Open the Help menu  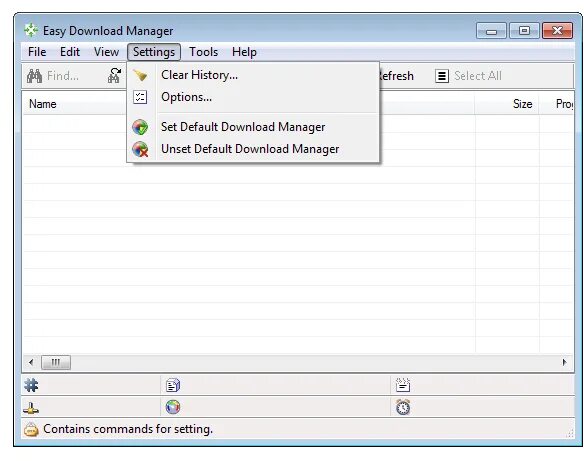point(244,52)
